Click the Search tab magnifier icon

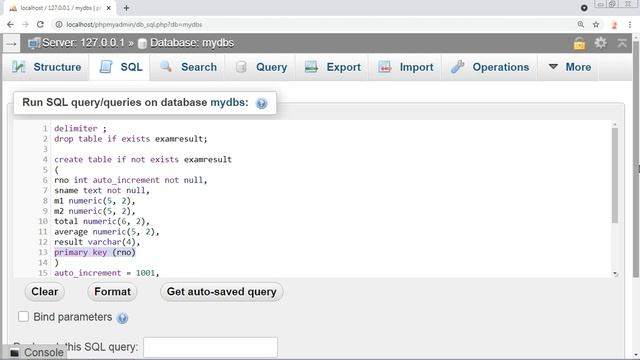click(x=166, y=67)
